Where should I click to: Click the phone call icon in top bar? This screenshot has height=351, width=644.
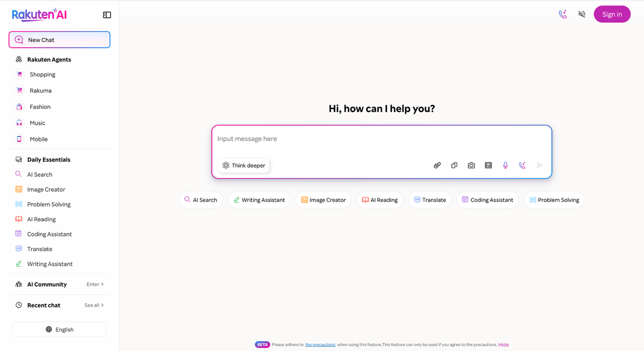click(563, 14)
